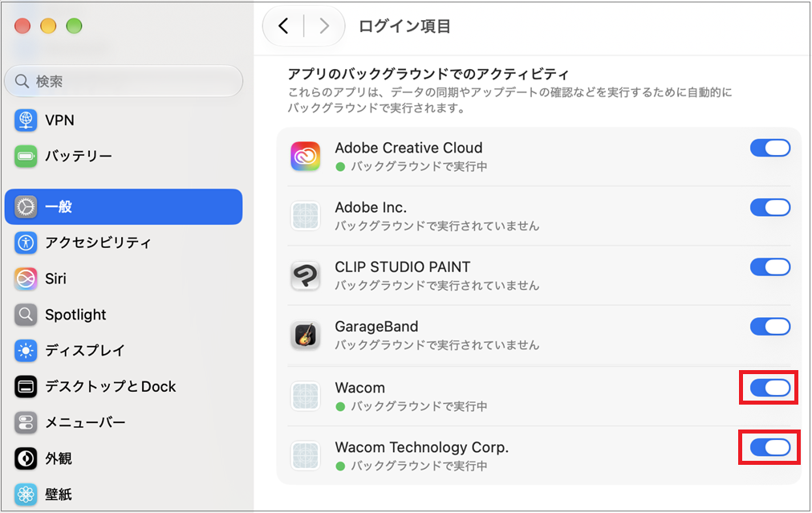Click the Siri icon
Viewport: 812px width, 513px height.
(26, 279)
